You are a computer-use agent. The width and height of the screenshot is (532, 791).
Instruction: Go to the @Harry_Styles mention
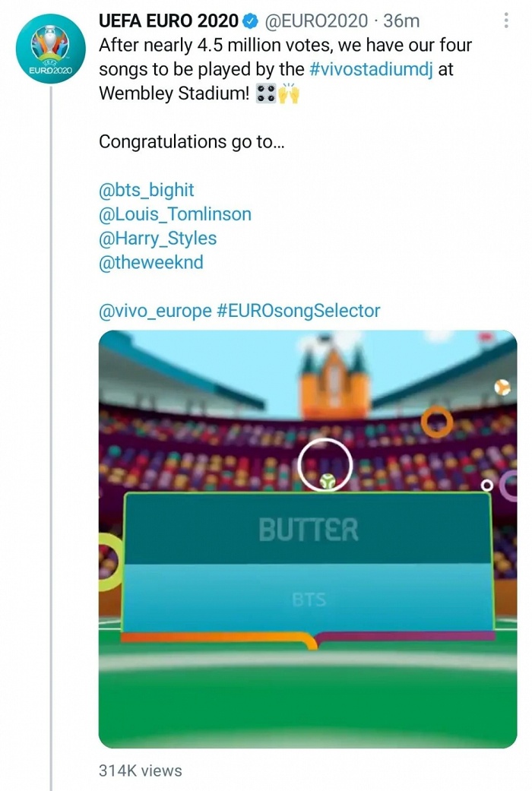coord(157,239)
